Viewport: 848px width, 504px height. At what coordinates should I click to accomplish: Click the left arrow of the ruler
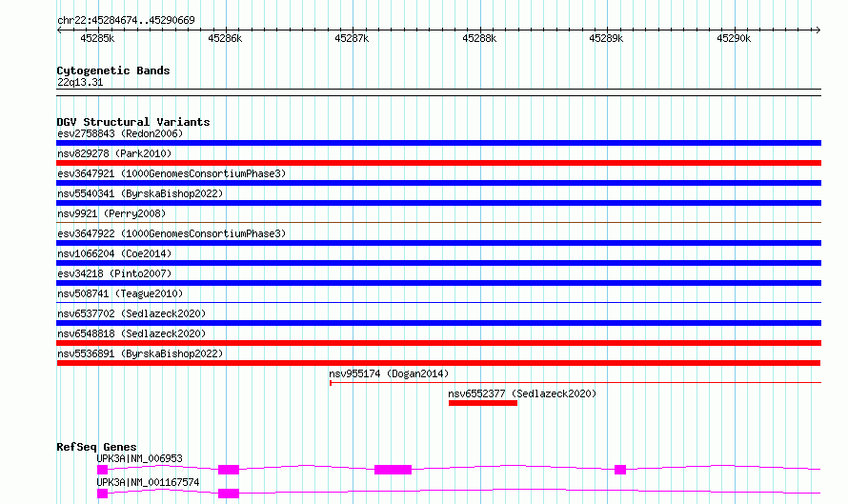coord(59,30)
